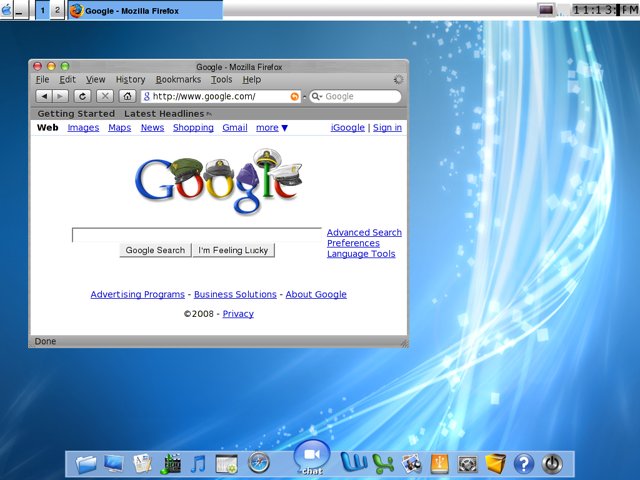Click the clock in top panel
This screenshot has width=640, height=480.
tap(605, 10)
